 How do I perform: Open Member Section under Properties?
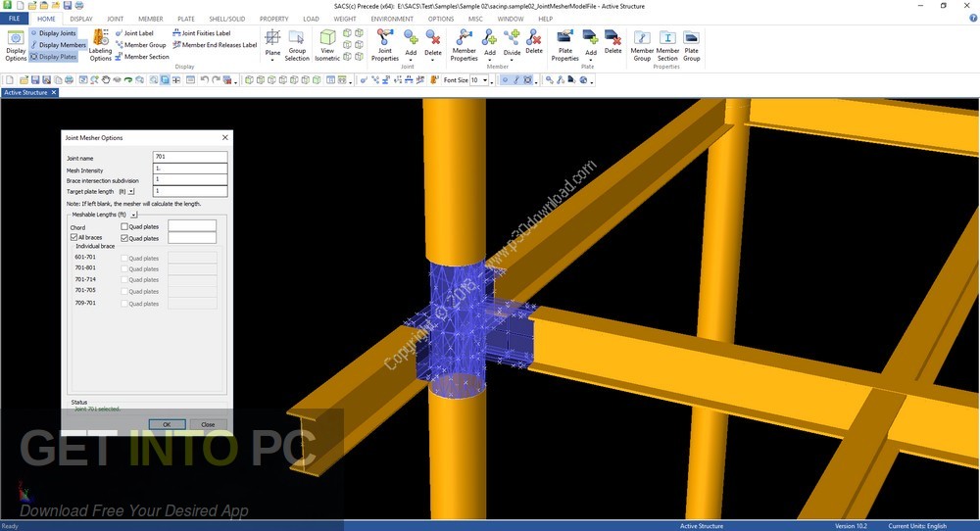[667, 45]
